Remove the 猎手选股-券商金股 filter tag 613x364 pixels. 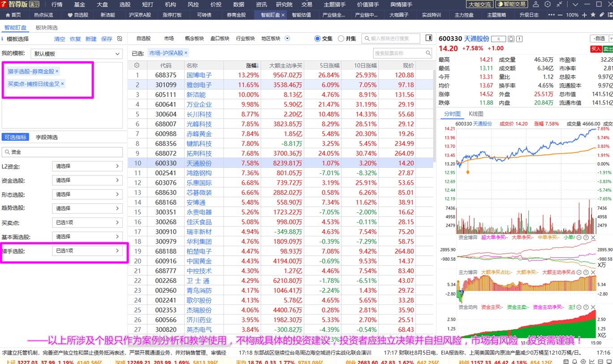point(57,72)
